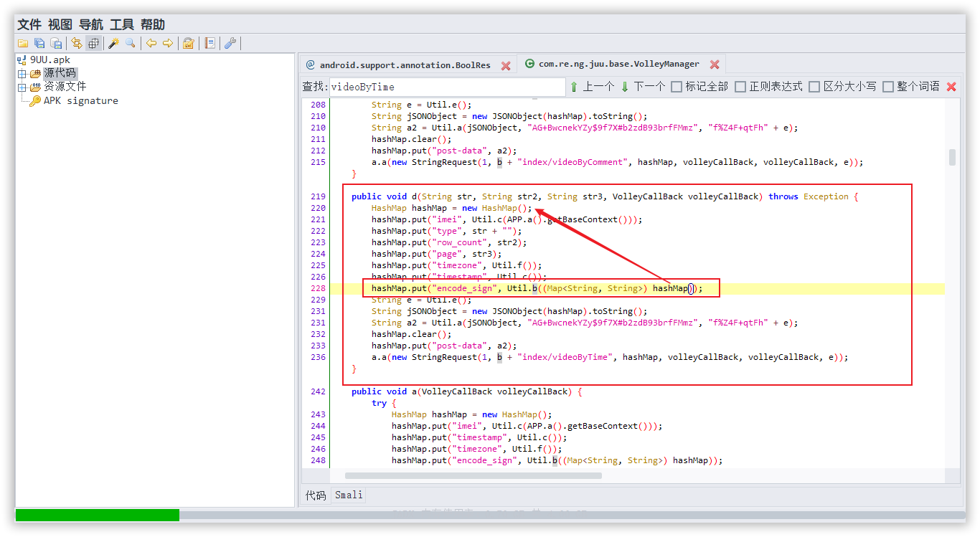Open preferences with the wrench icon
The image size is (980, 537).
pyautogui.click(x=230, y=44)
